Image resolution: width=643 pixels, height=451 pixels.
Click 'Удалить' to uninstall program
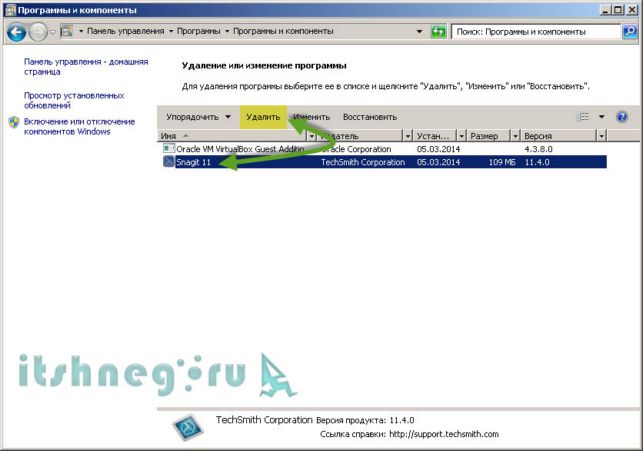[263, 117]
